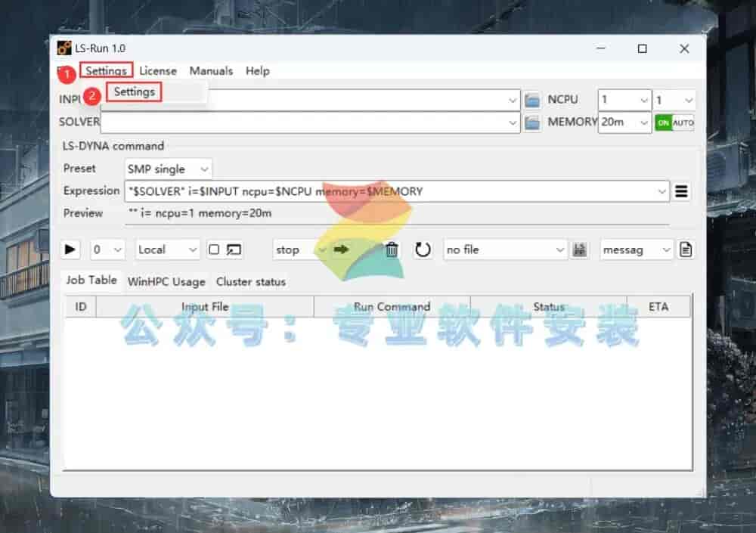The height and width of the screenshot is (533, 756).
Task: Expand the SOLVER path dropdown
Action: (512, 122)
